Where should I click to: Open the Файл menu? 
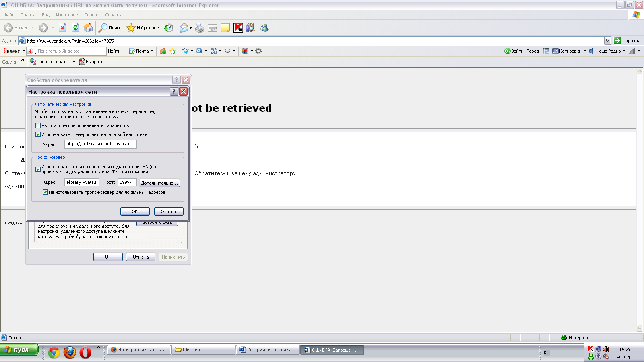[x=9, y=15]
